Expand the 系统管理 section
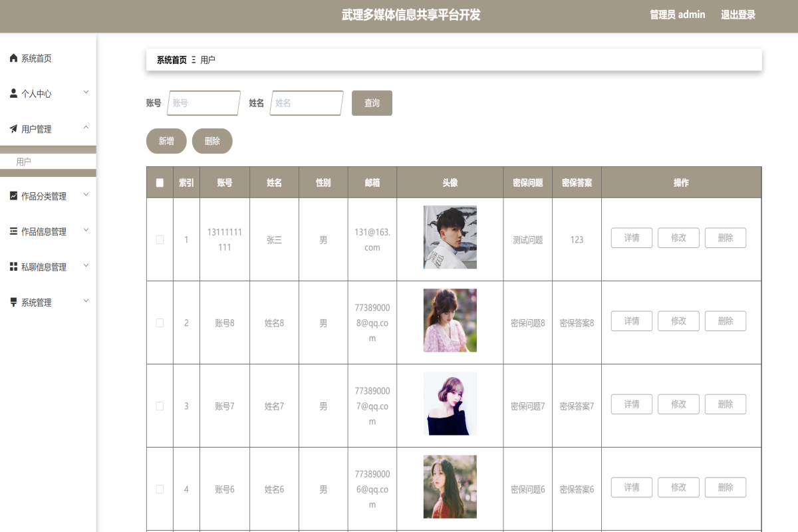Image resolution: width=798 pixels, height=532 pixels. (85, 302)
